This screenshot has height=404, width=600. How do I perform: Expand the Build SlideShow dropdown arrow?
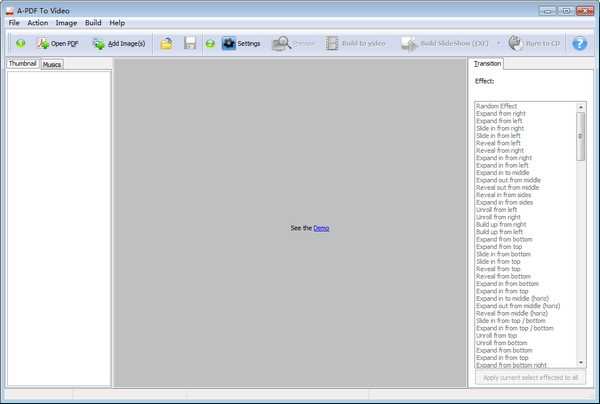pos(499,44)
